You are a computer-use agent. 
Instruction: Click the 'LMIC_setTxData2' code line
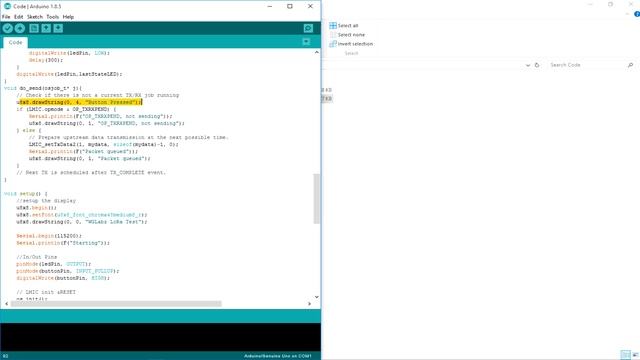(x=104, y=144)
